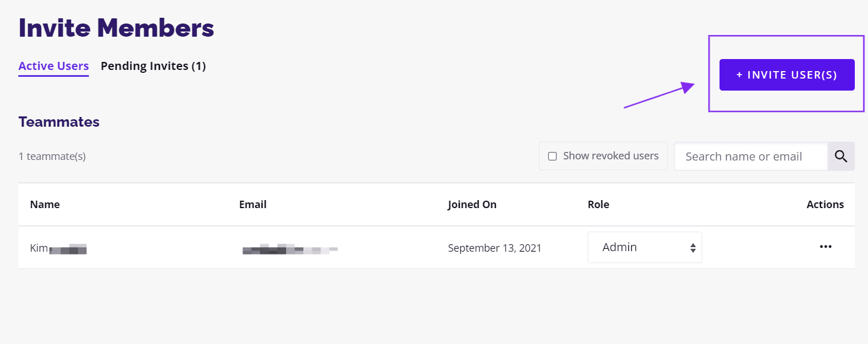
Task: Click the September 13, 2021 joined date
Action: 495,248
